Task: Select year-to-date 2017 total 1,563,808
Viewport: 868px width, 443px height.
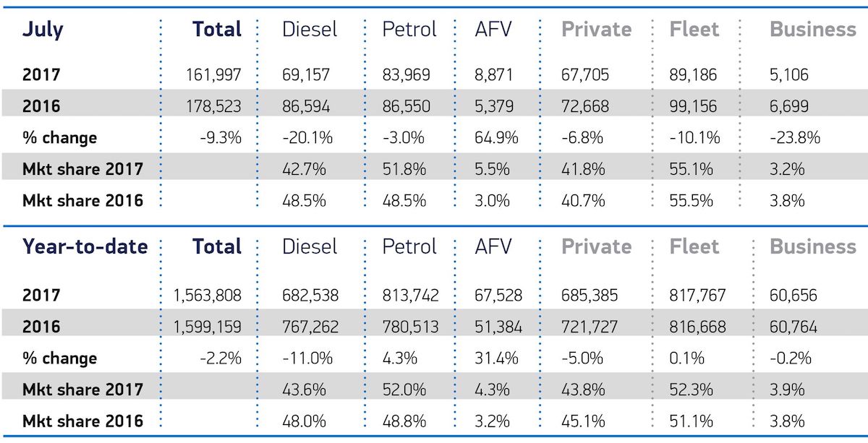Action: [x=206, y=296]
